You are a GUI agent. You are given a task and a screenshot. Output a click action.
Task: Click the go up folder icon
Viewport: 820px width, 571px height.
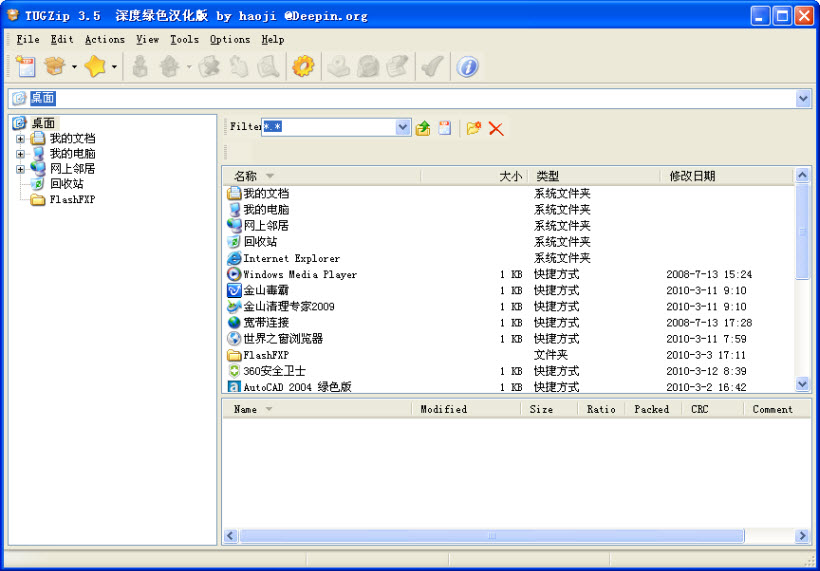(423, 128)
